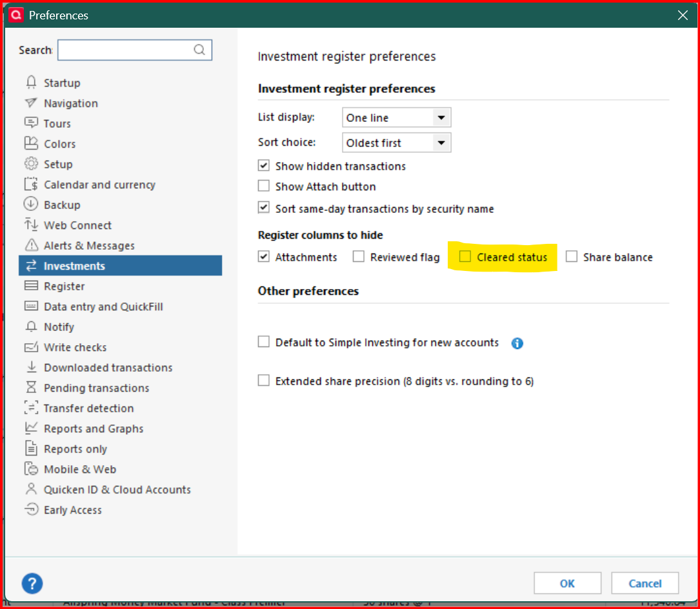Click the Write checks icon
The width and height of the screenshot is (700, 609).
(x=31, y=347)
